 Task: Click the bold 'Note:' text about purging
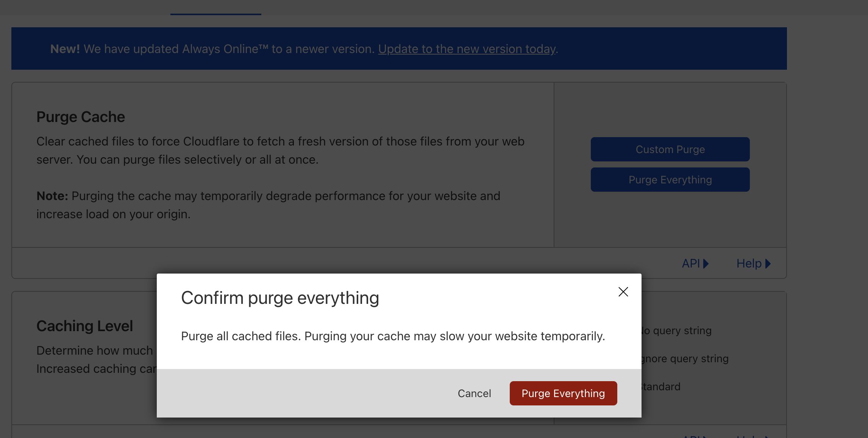pos(52,196)
